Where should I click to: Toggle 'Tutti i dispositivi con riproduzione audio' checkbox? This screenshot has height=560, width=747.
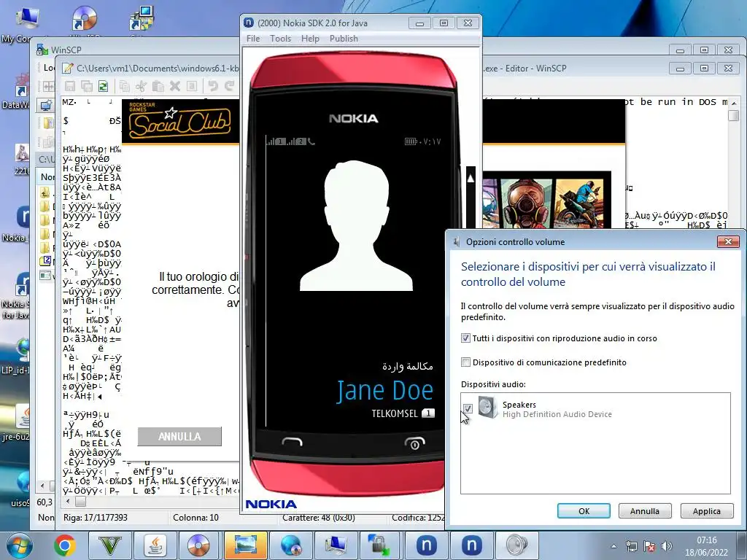[465, 338]
